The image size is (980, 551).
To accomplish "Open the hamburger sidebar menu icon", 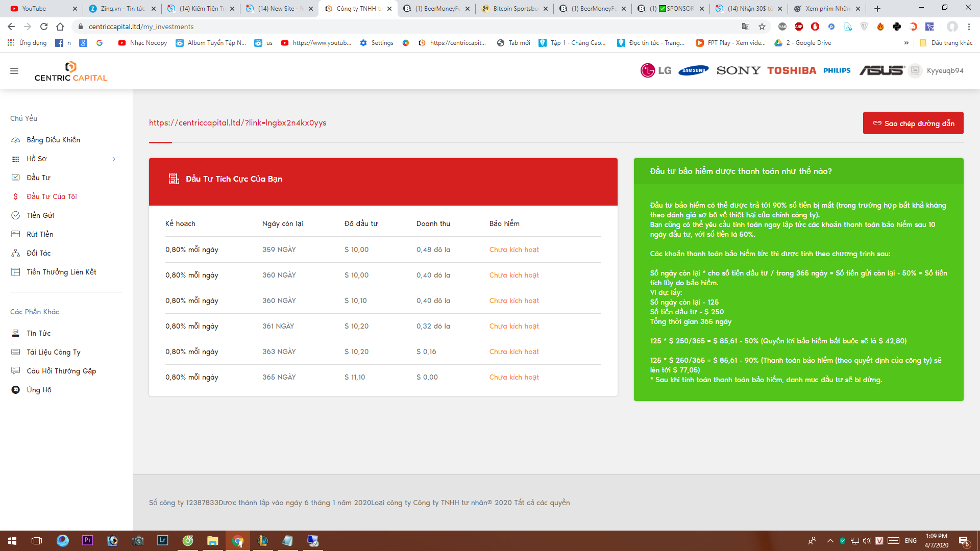I will point(14,71).
